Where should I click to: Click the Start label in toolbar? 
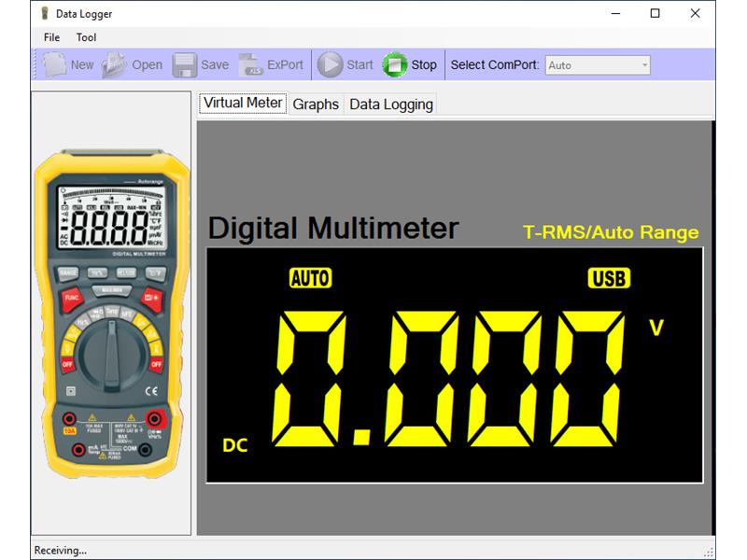(x=359, y=64)
